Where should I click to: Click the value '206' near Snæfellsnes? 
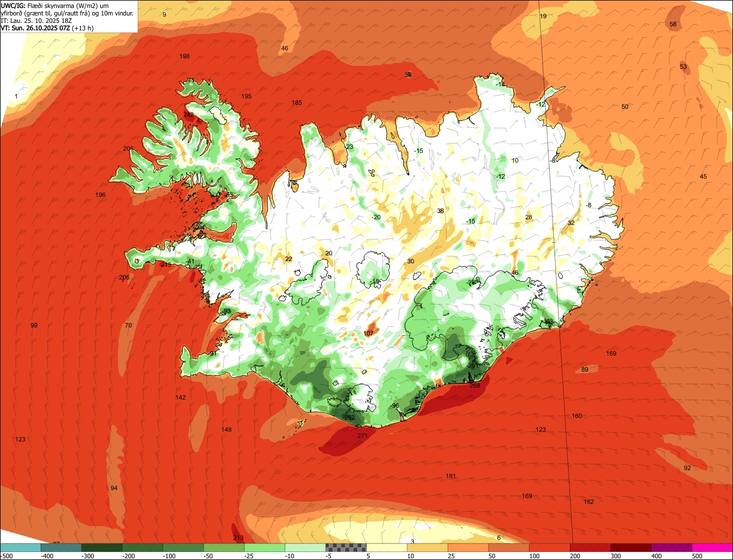pos(124,277)
